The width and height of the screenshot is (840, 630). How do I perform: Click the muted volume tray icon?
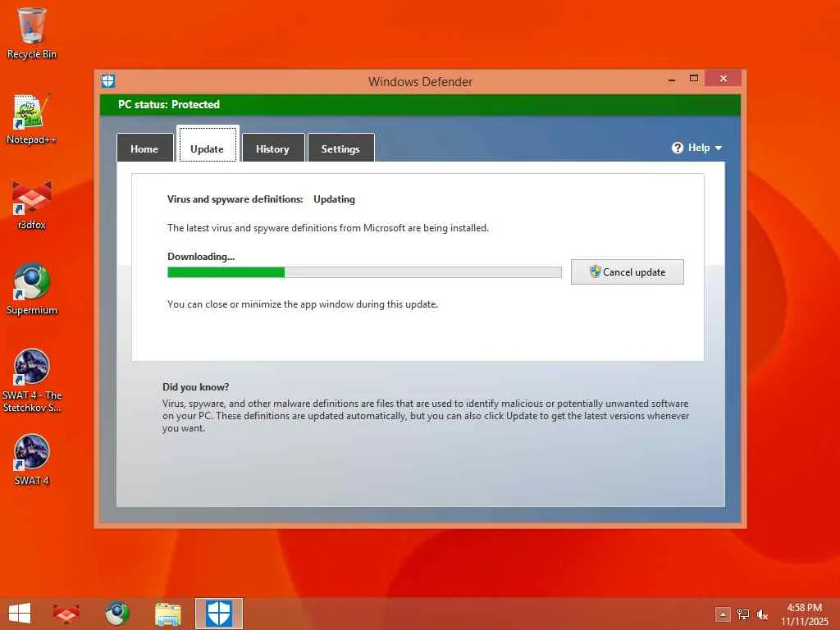762,614
